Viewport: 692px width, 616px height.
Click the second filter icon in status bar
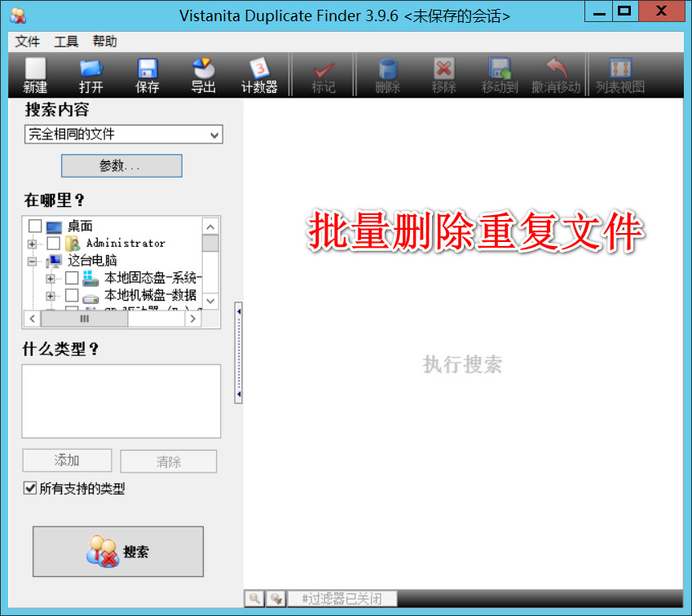(276, 598)
